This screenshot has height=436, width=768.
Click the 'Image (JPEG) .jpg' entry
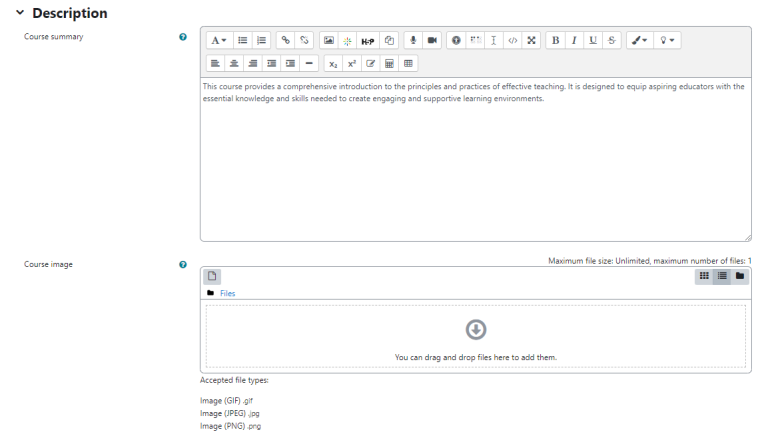[230, 413]
